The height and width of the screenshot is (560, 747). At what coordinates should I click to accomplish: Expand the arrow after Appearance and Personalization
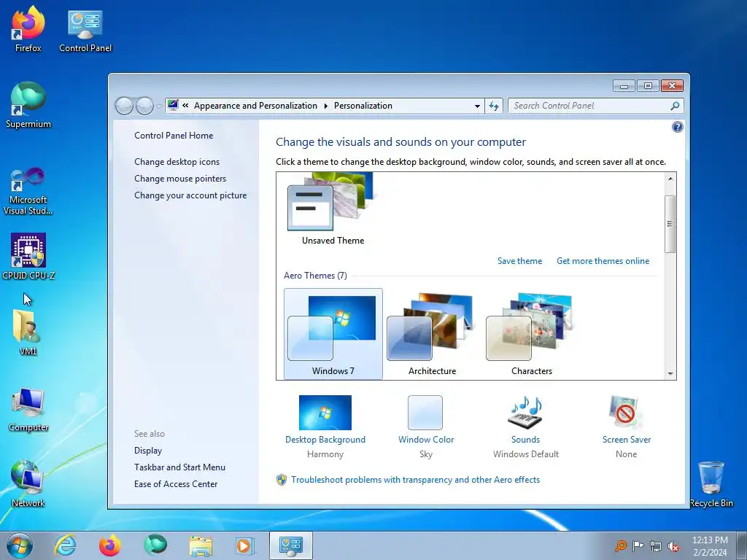coord(326,106)
